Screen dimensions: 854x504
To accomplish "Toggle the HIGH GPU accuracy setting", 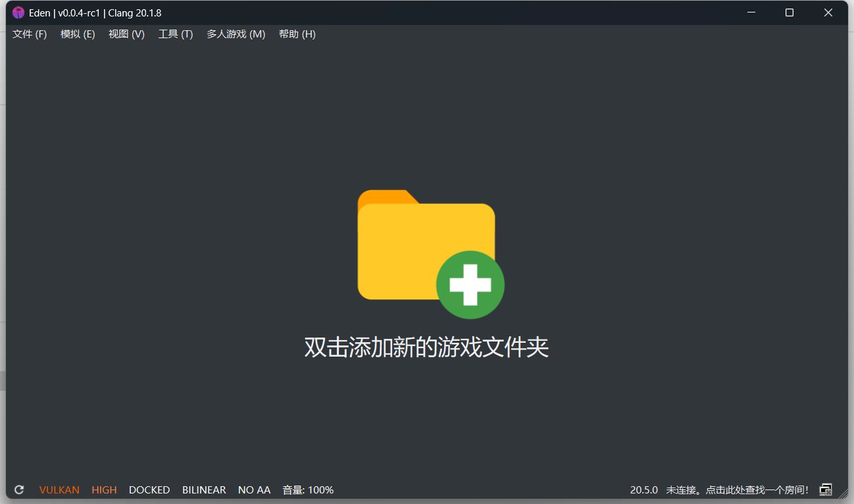I will tap(104, 490).
